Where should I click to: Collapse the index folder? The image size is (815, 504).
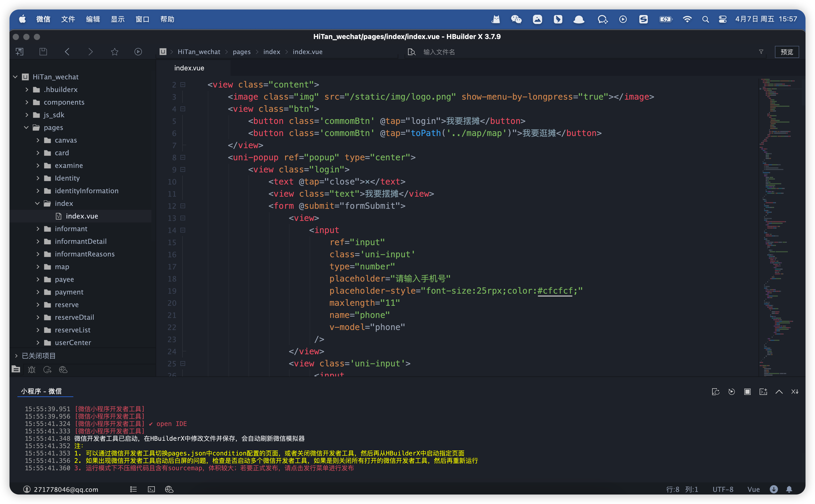coord(37,204)
